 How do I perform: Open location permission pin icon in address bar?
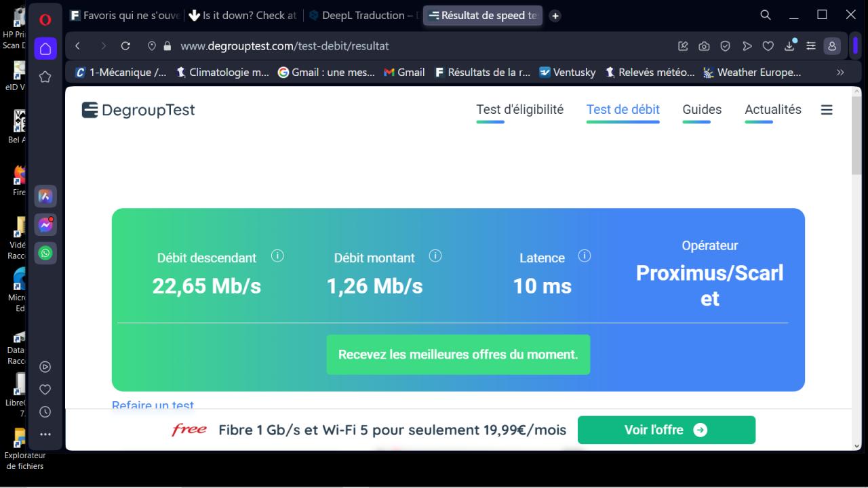click(152, 46)
